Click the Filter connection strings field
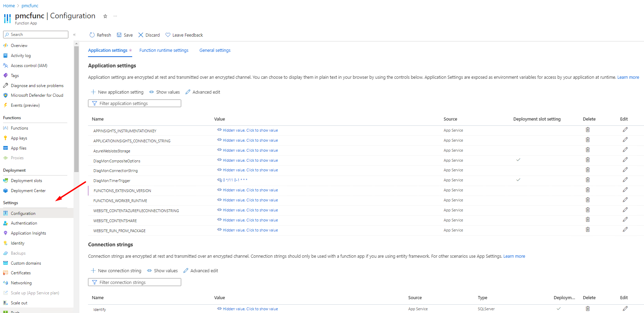Screen dimensions: 644x313 pos(135,282)
